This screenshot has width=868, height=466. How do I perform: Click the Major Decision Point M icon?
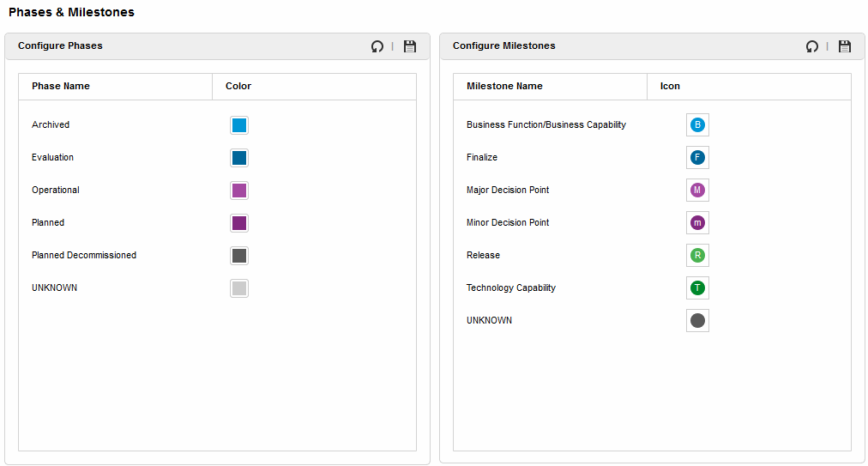[697, 191]
